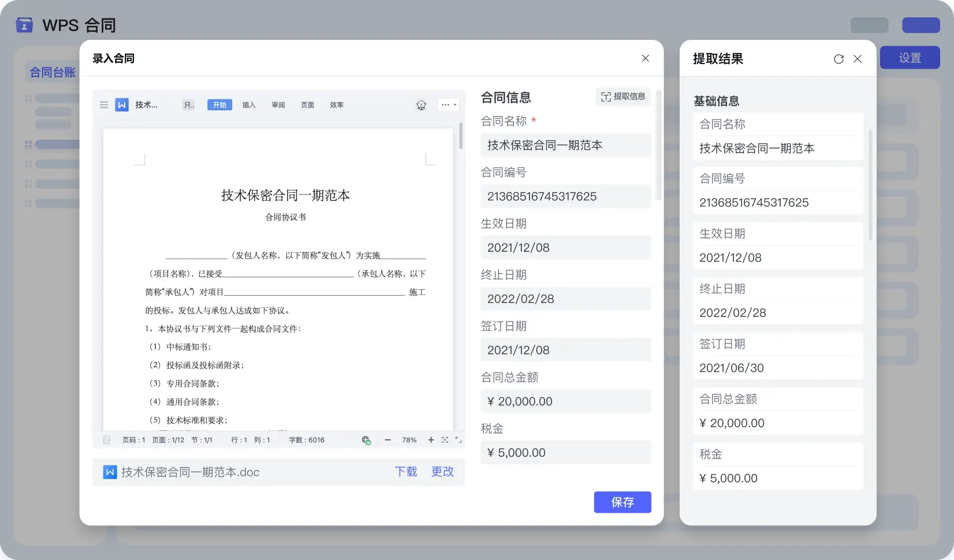
Task: Click the 生效日期 field showing 2021/12/08
Action: pos(566,248)
